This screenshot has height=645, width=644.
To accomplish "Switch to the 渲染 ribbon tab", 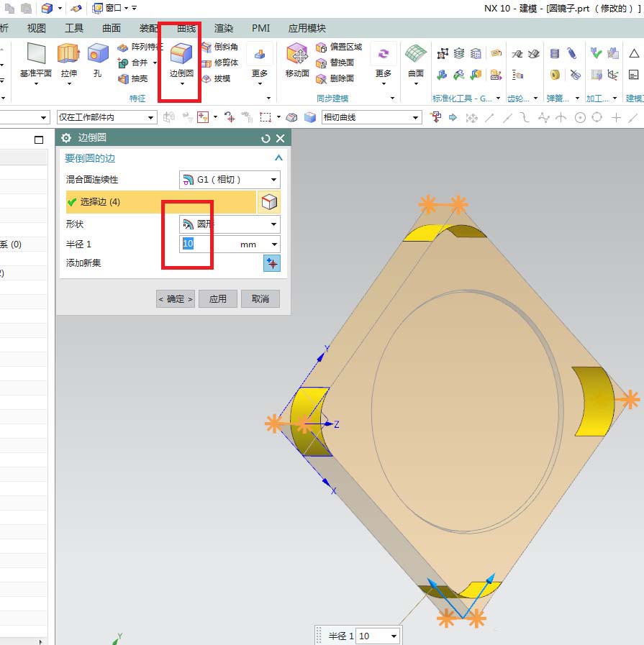I will click(x=224, y=28).
